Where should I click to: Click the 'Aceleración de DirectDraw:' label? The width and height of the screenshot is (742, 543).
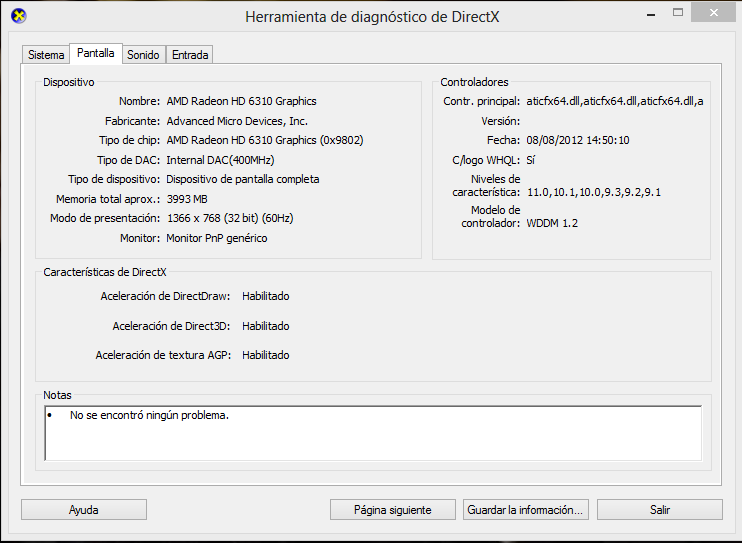pos(165,296)
